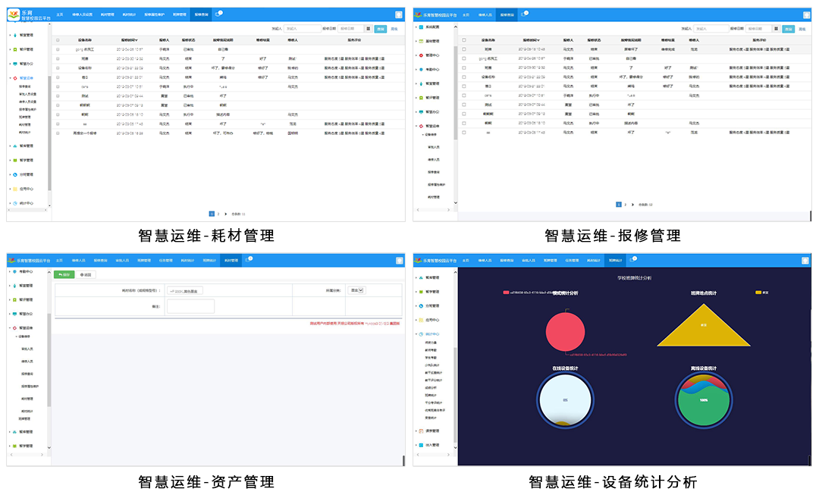The width and height of the screenshot is (819, 504).
Task: Click blue query button in 耗材管理 panel
Action: click(x=381, y=29)
